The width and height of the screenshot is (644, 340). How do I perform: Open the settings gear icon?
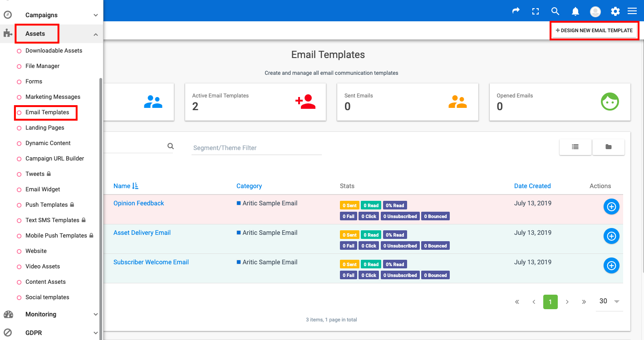(615, 11)
